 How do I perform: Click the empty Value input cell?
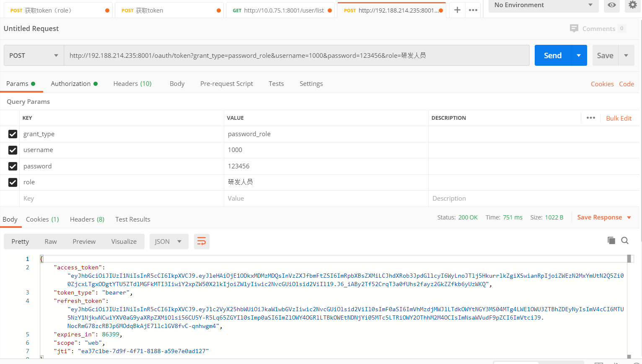[x=326, y=199]
